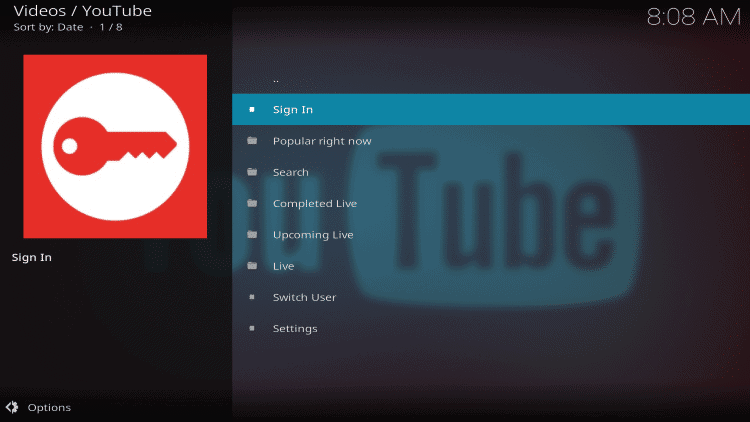Viewport: 750px width, 422px height.
Task: Click the Upcoming Live folder icon
Action: (252, 234)
